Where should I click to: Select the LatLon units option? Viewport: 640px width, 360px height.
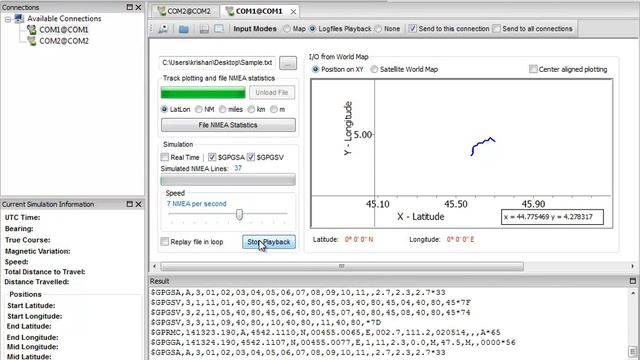[164, 109]
